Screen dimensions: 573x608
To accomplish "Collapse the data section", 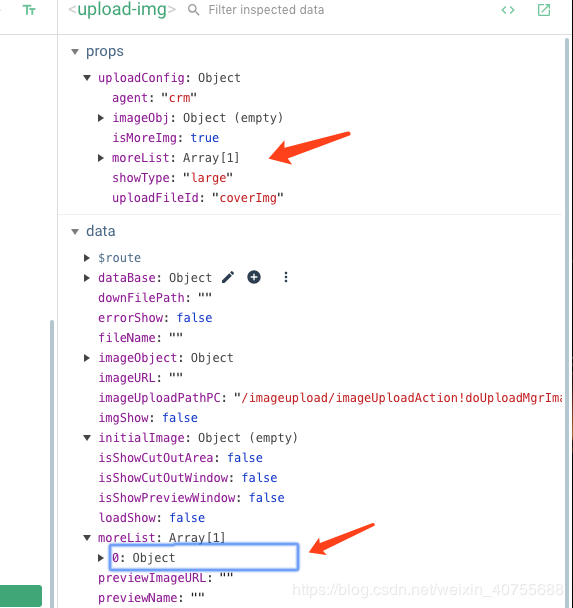I will point(75,232).
